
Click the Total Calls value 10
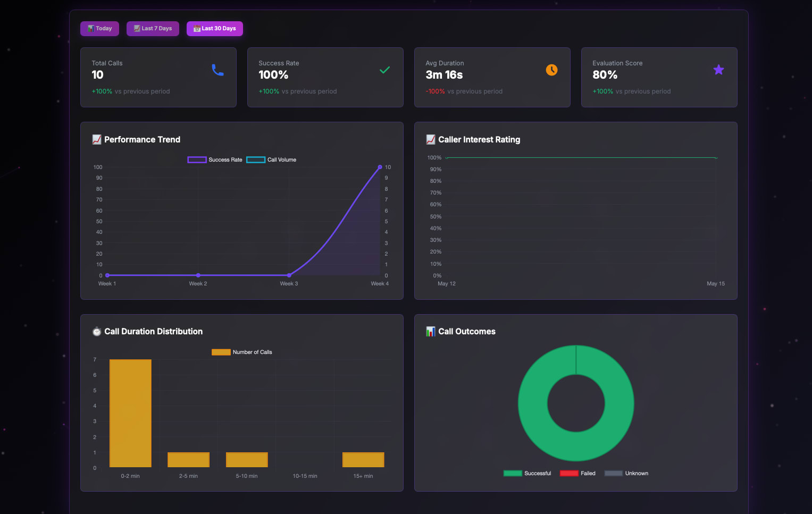tap(98, 75)
